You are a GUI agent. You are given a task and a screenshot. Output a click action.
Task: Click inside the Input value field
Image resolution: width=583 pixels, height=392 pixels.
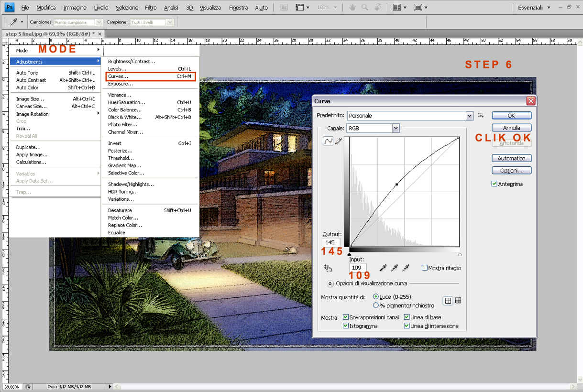pyautogui.click(x=357, y=268)
